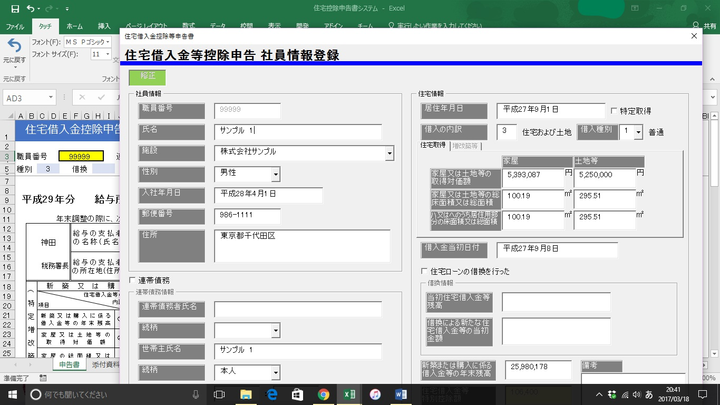
Task: Click the 借入金当初日付 date field
Action: coord(557,249)
